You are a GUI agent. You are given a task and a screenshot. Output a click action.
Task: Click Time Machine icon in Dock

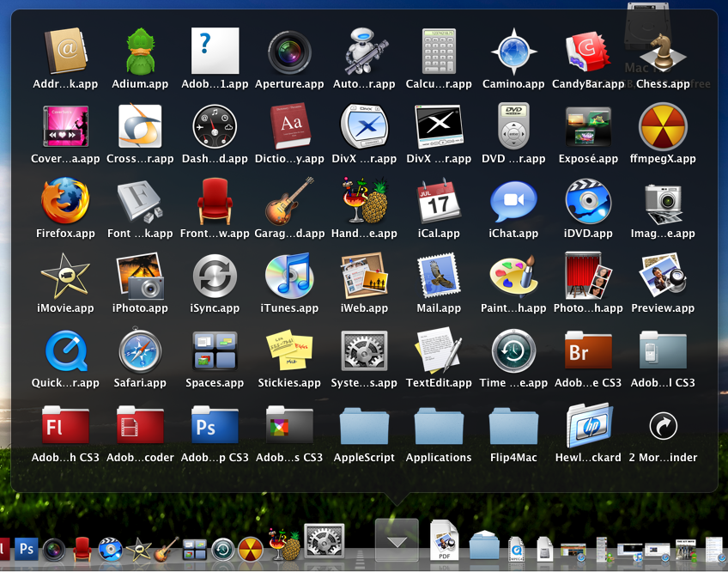(x=223, y=550)
